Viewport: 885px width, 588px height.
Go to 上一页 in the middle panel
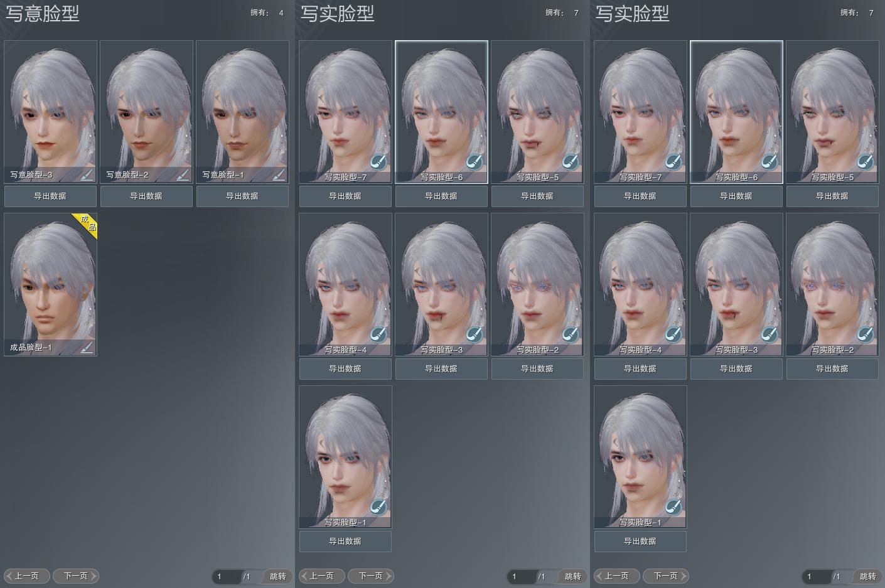coord(321,575)
